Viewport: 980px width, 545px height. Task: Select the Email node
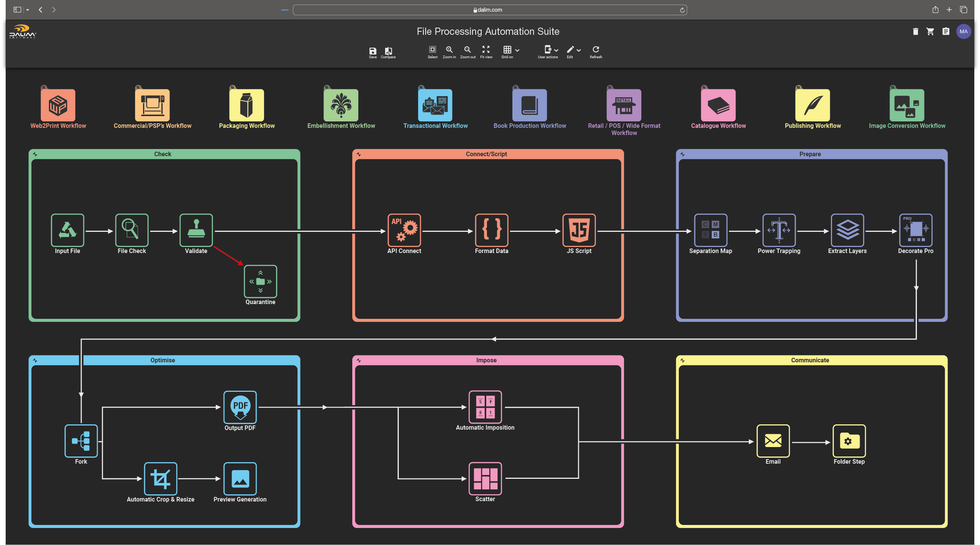click(773, 441)
